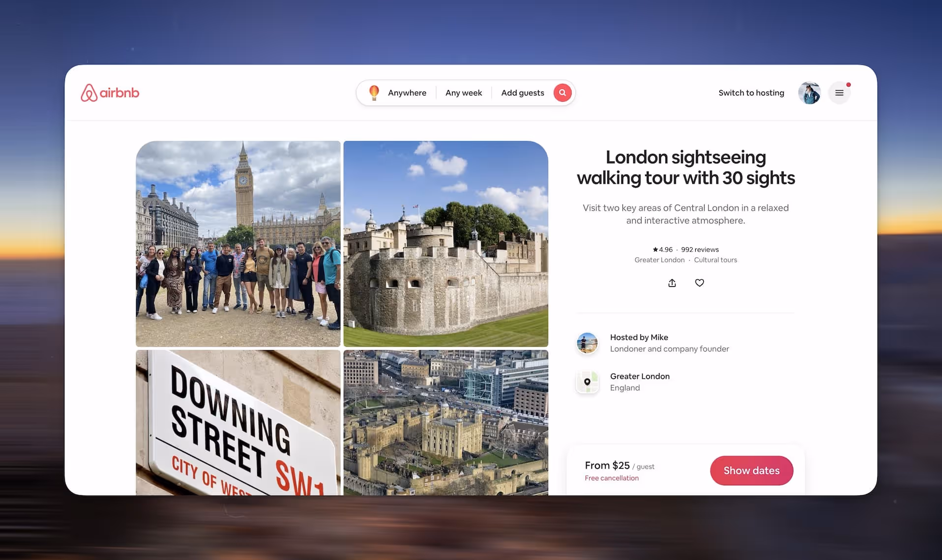This screenshot has height=560, width=942.
Task: Click the From $25 price text
Action: click(607, 465)
